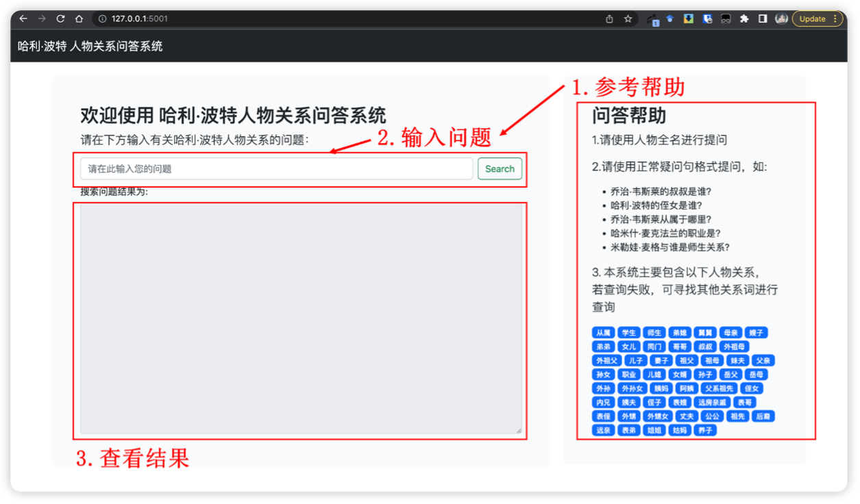Click the example 米勒娃·麦格与谁是师生关系?
The height and width of the screenshot is (504, 860).
[669, 247]
